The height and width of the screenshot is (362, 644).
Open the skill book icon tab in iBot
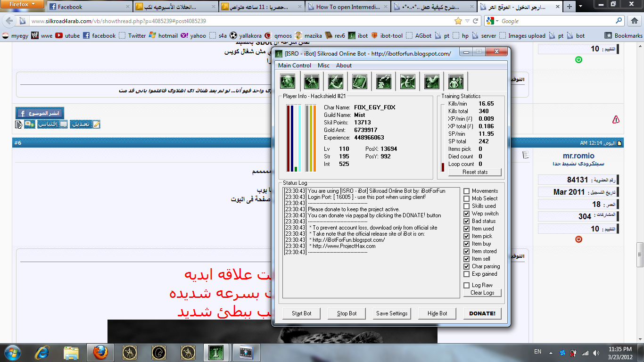click(360, 81)
